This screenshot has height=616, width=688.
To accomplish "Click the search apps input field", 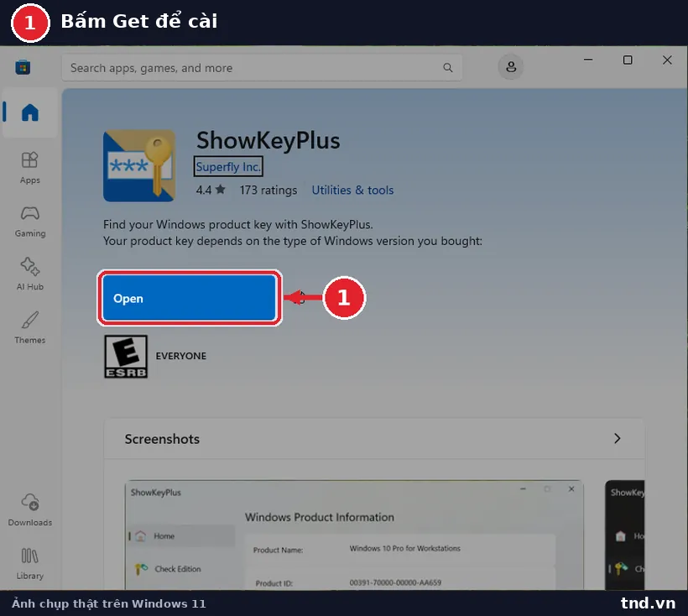I will (x=262, y=68).
